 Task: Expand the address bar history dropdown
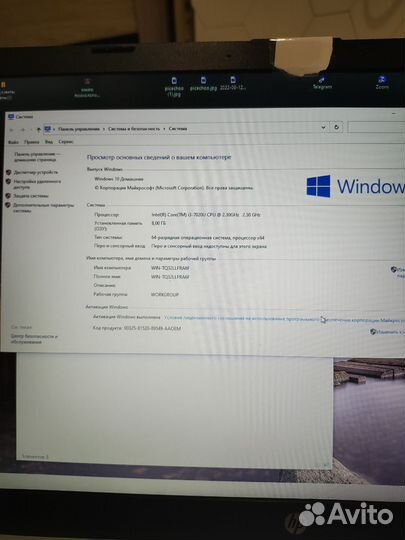tap(323, 127)
